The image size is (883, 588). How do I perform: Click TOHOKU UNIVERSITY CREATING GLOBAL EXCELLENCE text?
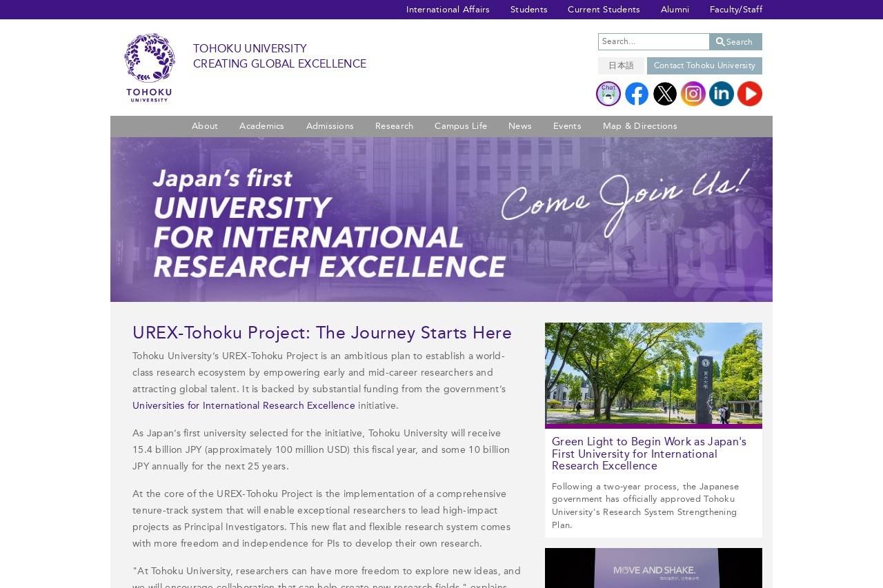coord(279,57)
